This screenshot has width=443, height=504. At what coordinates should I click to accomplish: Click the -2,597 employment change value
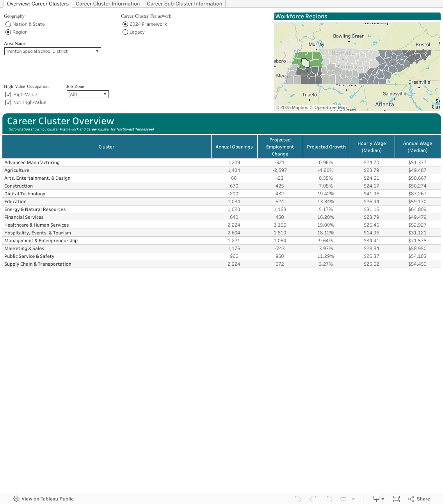point(280,170)
